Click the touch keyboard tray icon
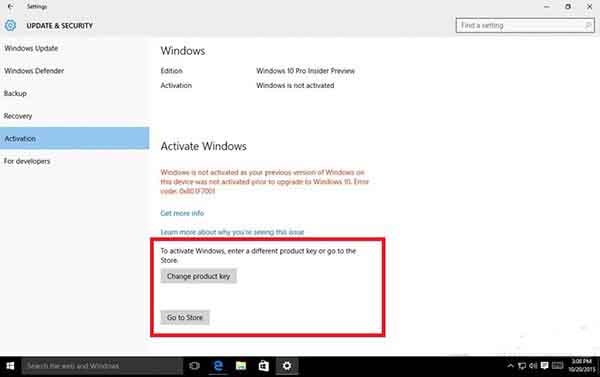This screenshot has height=377, width=600. [558, 366]
